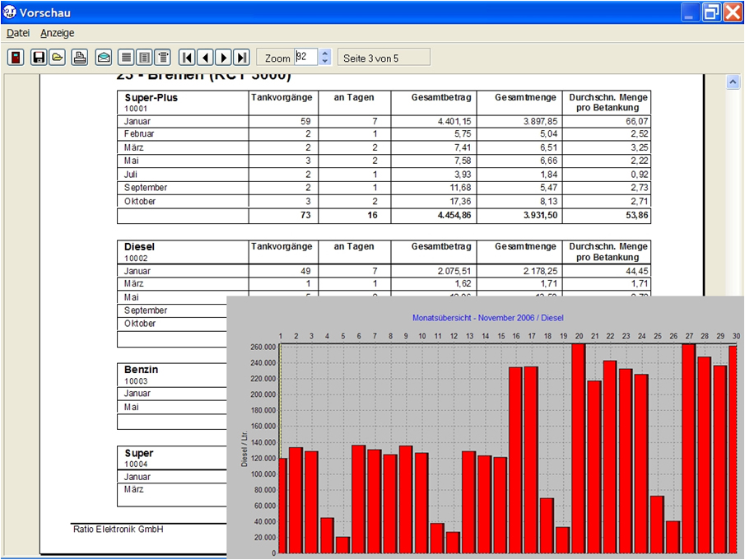
Task: Jump to the last page
Action: click(241, 57)
